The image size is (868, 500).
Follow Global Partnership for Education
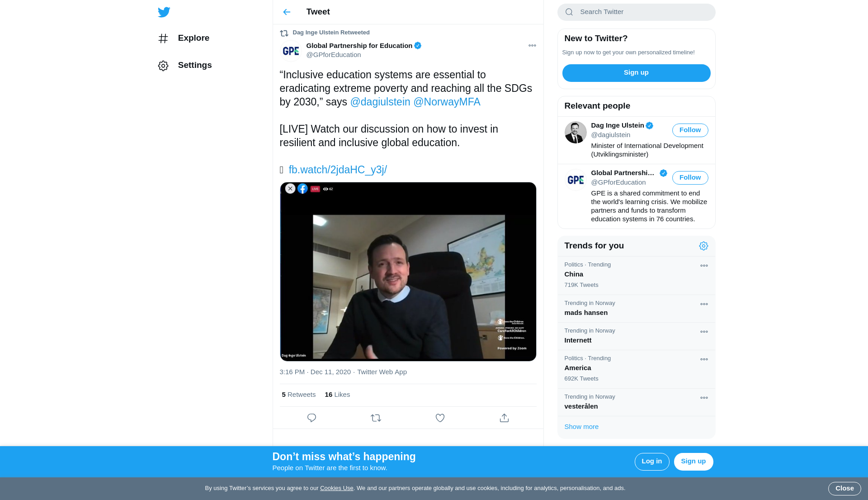(x=690, y=178)
